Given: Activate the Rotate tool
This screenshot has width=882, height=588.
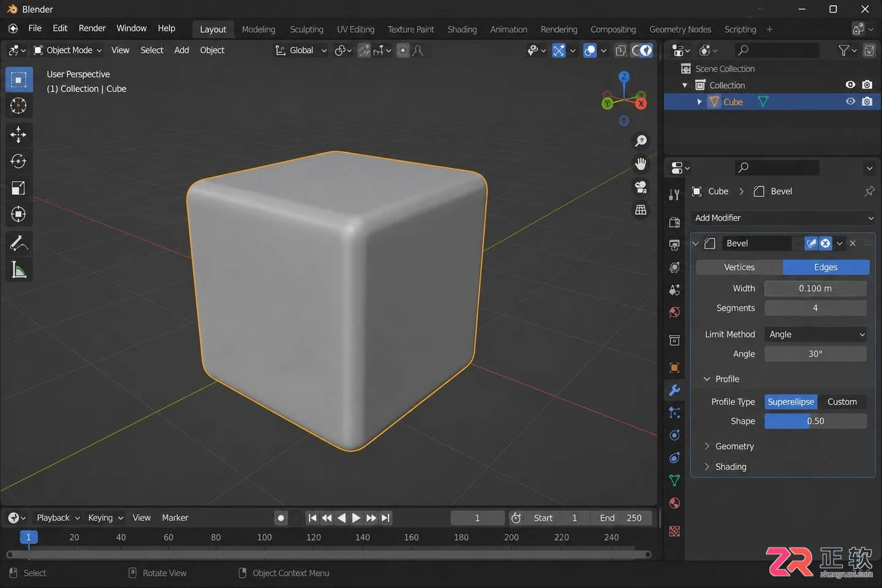Looking at the screenshot, I should click(18, 161).
